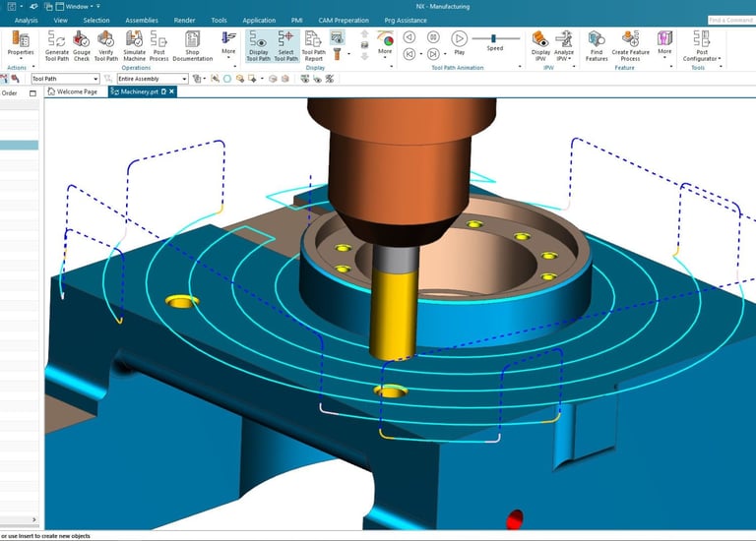This screenshot has height=541, width=756.
Task: Click Display IPW
Action: coord(540,46)
